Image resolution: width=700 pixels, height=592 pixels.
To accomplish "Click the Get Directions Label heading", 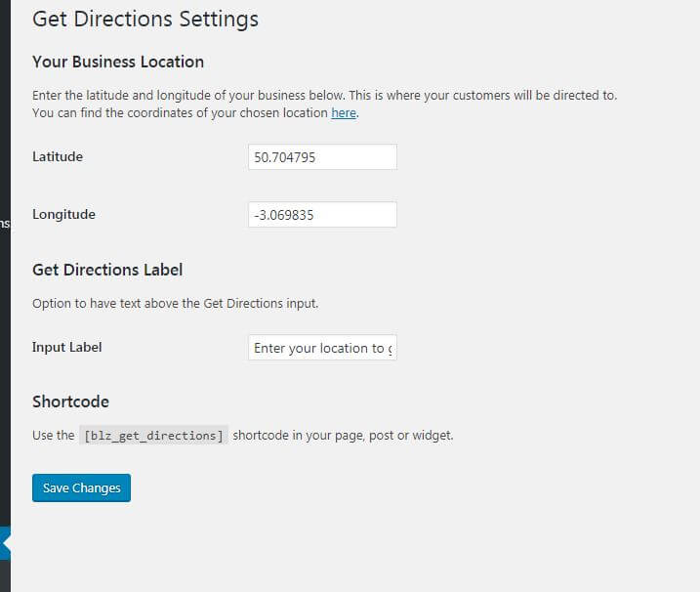I will [x=107, y=270].
